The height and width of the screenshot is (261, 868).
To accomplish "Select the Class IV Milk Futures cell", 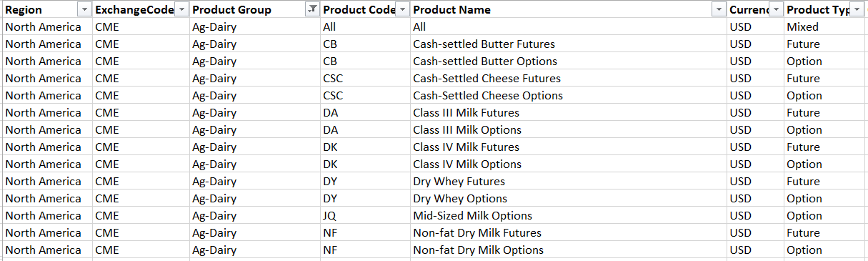I will coord(569,147).
